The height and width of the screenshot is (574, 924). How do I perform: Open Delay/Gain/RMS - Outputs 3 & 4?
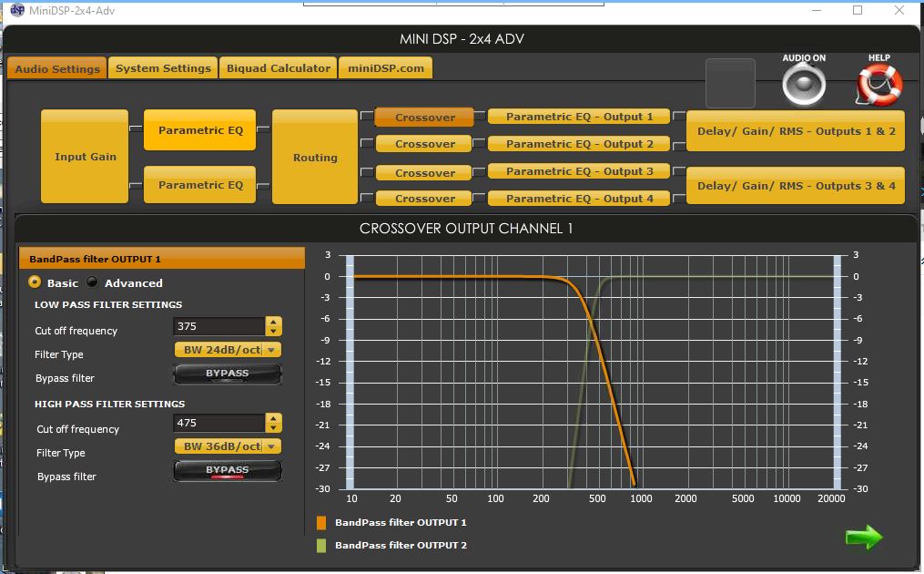click(x=796, y=185)
